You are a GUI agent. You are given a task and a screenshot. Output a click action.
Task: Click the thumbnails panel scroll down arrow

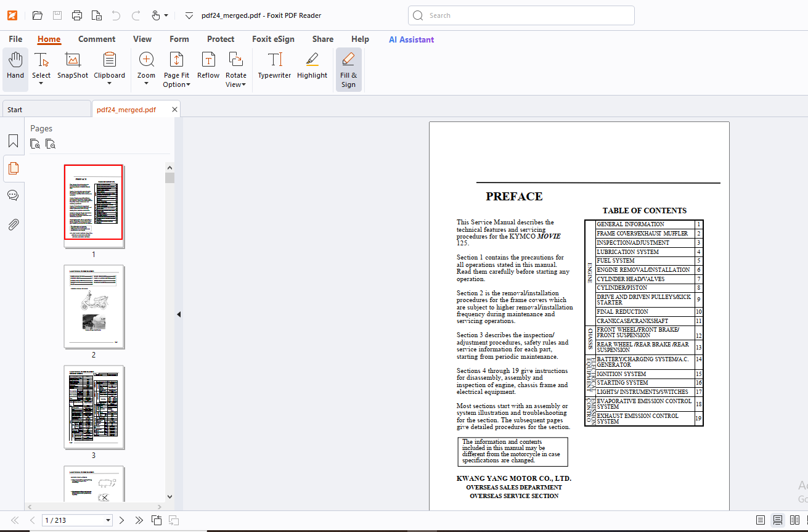(169, 496)
